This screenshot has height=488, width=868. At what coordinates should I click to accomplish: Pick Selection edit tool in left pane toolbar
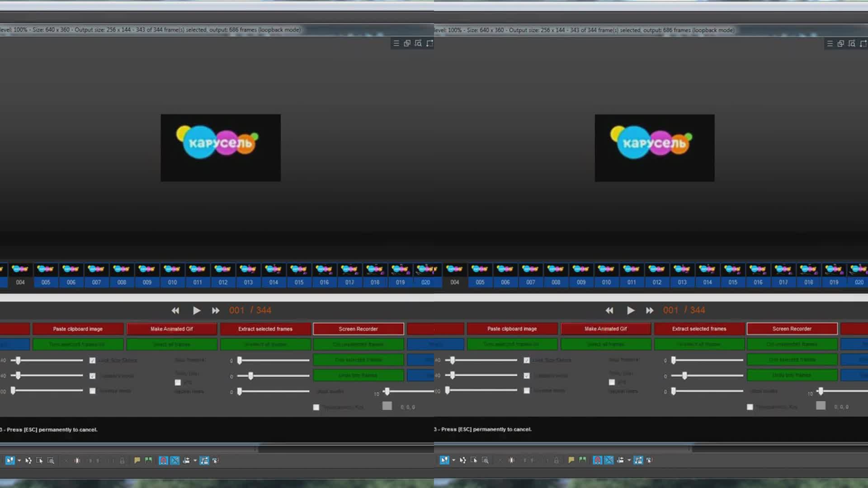tap(40, 460)
